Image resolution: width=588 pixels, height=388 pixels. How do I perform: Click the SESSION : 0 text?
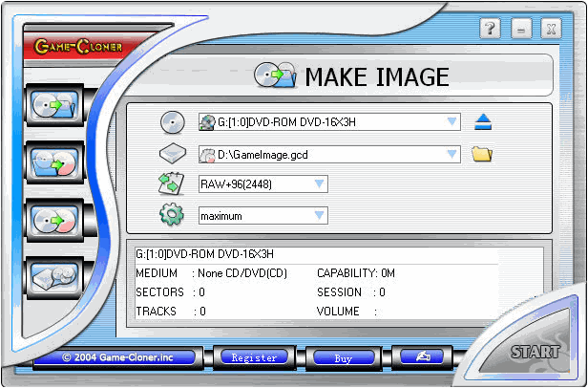[351, 292]
